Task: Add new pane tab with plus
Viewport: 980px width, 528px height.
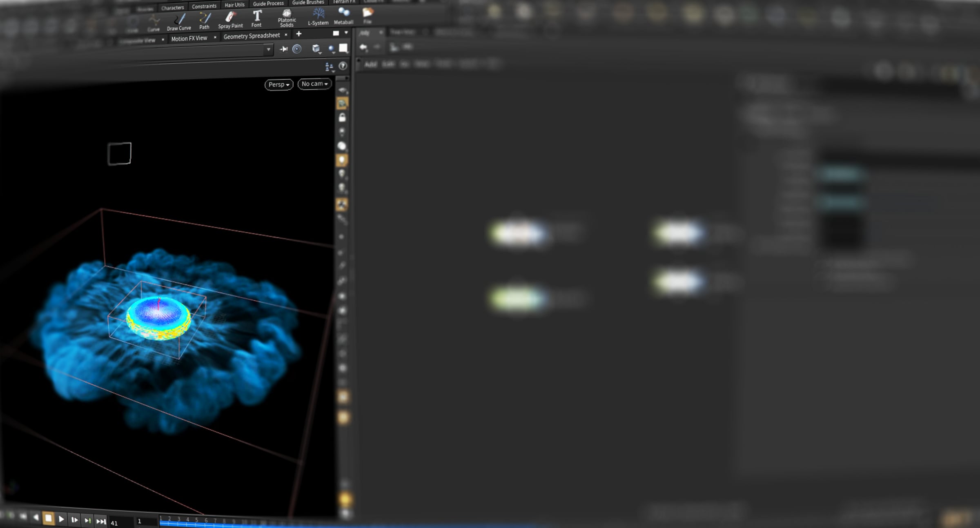Action: click(298, 34)
